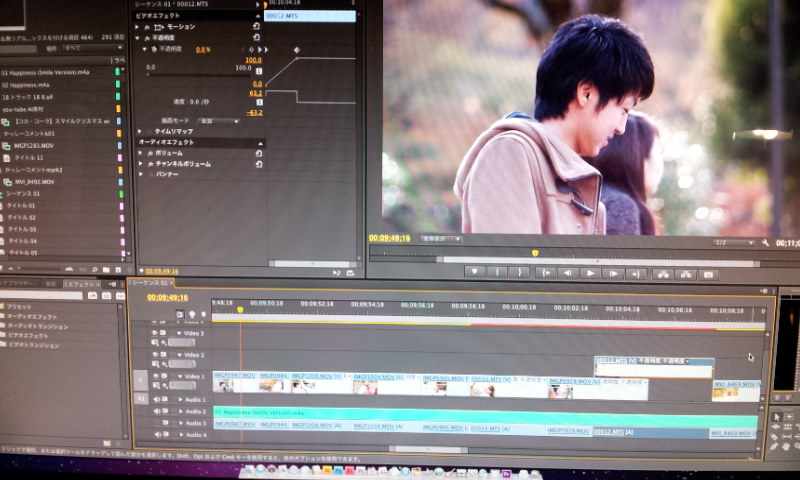The image size is (800, 480).
Task: Export frame with camera icon
Action: point(708,275)
